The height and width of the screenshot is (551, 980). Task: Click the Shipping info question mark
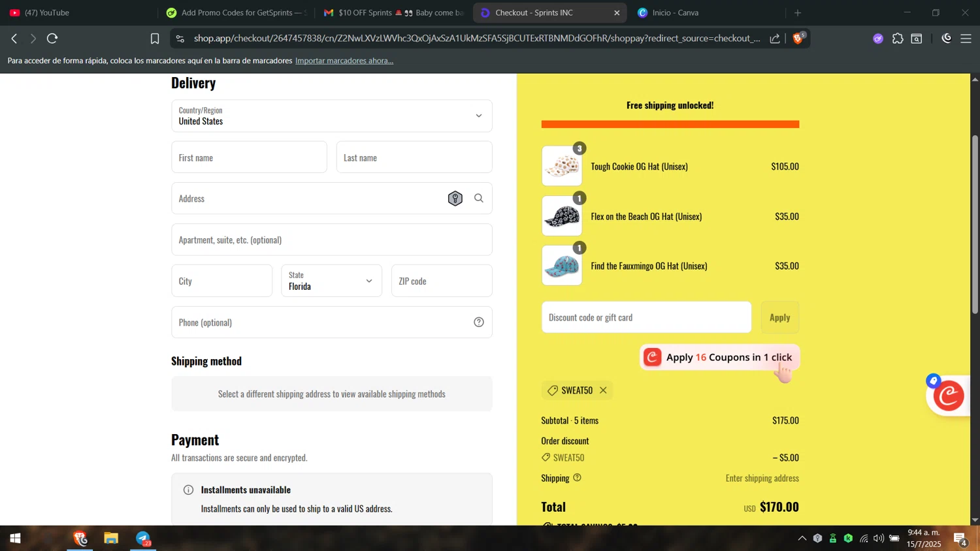tap(577, 478)
